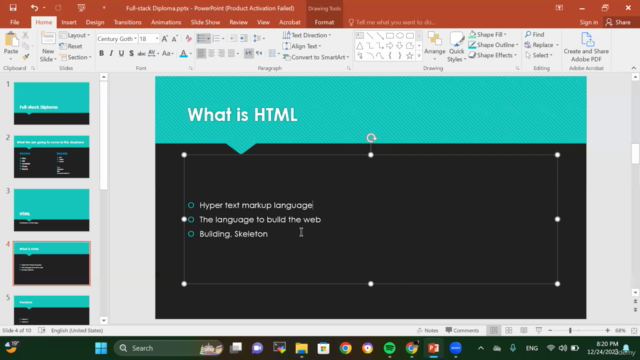Screen dimensions: 640x360
Task: Open the Text Direction dropdown
Action: 307,35
